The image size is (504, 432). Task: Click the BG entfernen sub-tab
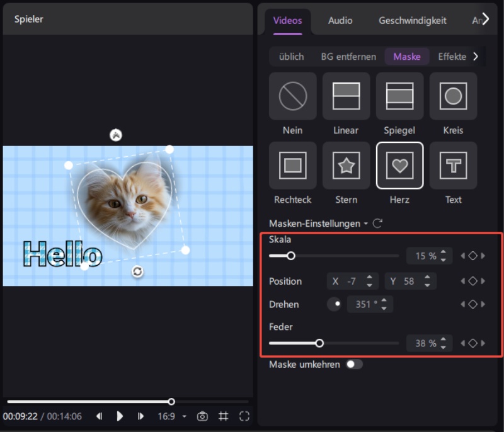[x=348, y=57]
